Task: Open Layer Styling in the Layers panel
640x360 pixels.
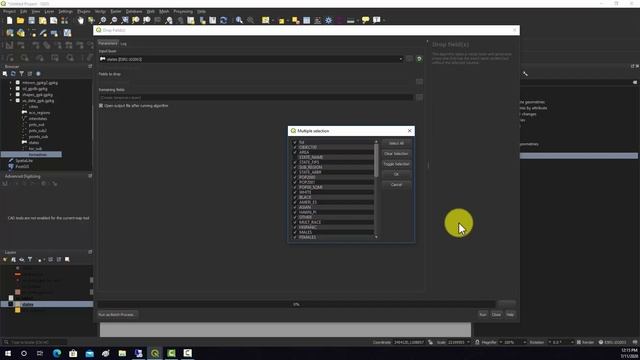Action: point(5,260)
